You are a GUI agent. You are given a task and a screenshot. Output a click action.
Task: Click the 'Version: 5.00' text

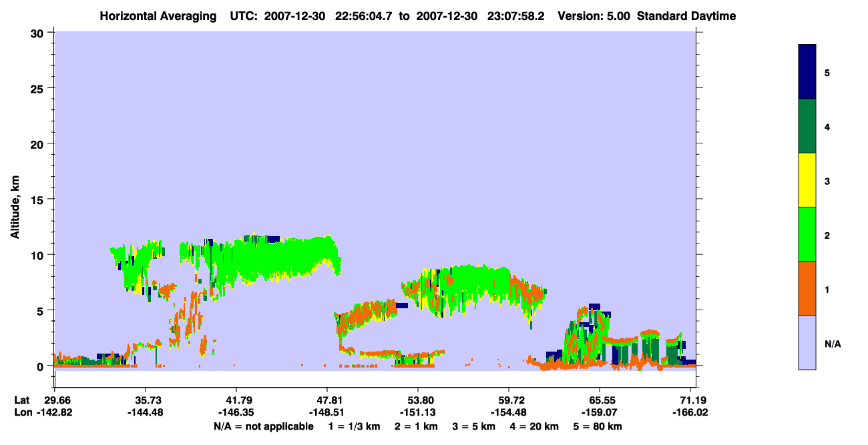(594, 16)
